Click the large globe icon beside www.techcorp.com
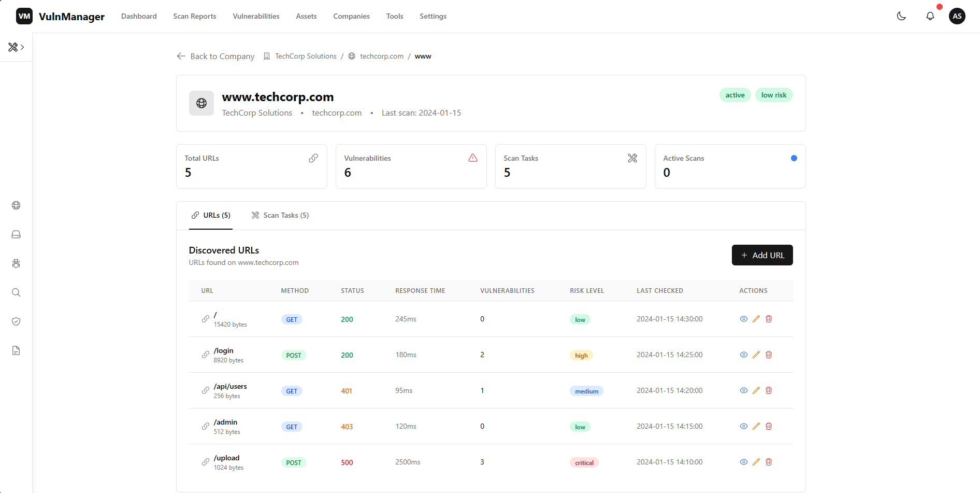The height and width of the screenshot is (493, 980). pos(201,103)
